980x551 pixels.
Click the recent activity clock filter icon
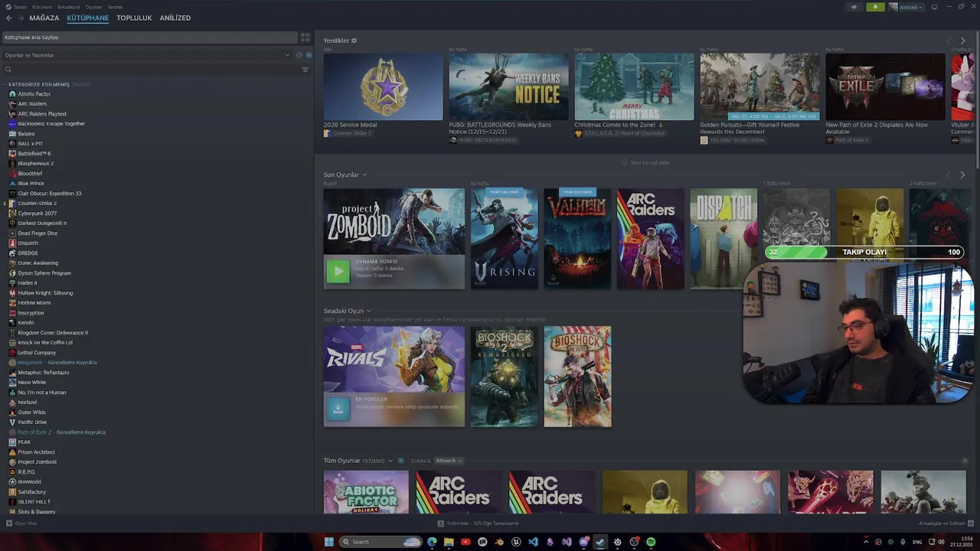tap(299, 55)
